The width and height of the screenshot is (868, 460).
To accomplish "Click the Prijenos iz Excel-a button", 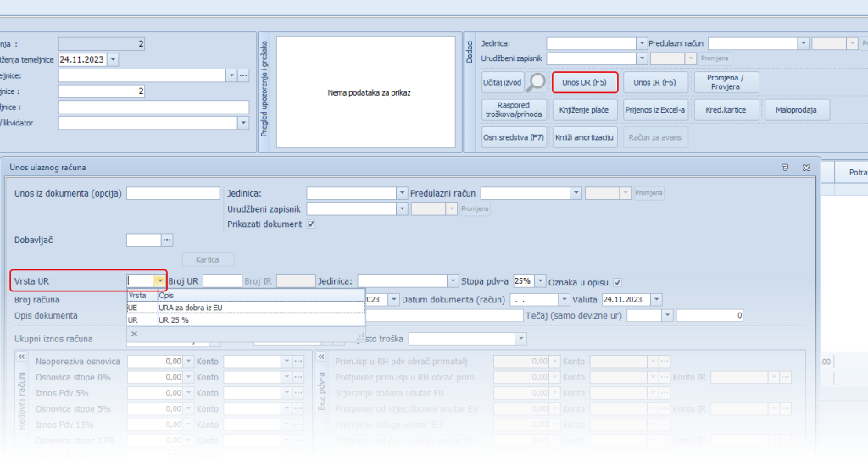I will [656, 110].
